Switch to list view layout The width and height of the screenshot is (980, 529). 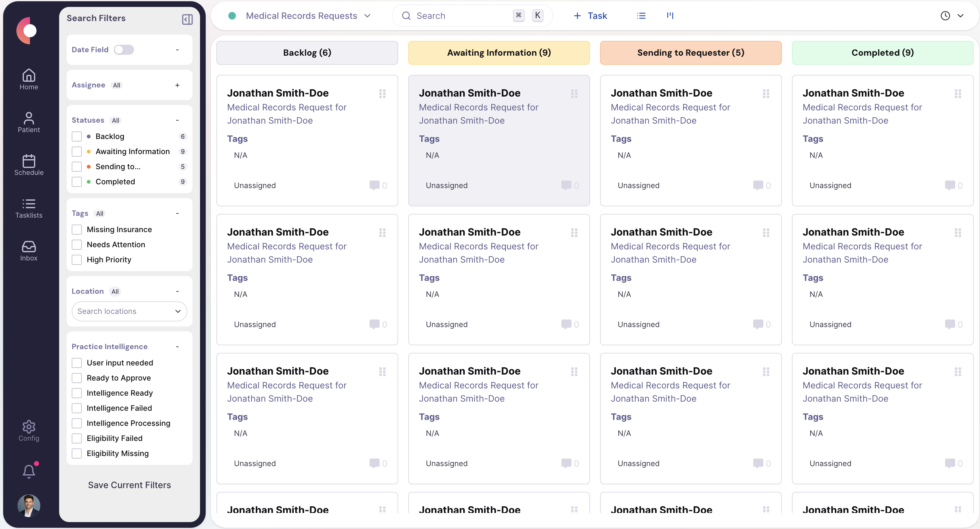[641, 16]
